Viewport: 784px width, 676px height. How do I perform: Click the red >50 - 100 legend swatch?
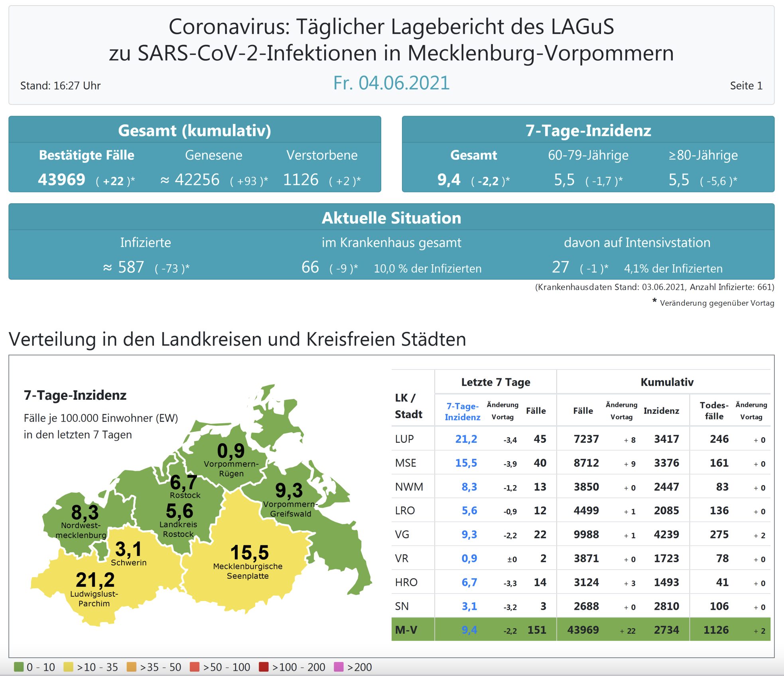(x=194, y=667)
